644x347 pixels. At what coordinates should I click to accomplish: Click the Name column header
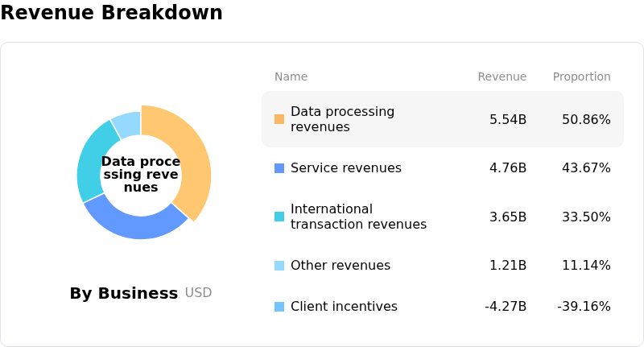[291, 77]
